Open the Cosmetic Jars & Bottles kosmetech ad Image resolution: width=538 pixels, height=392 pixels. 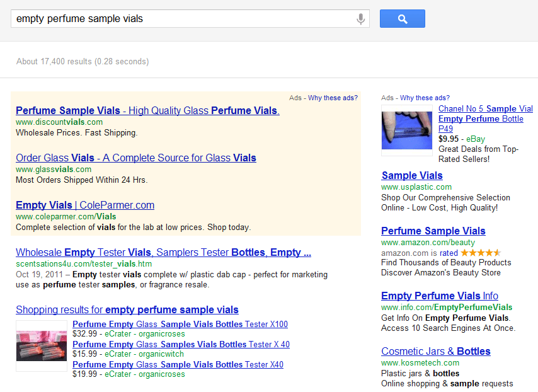pyautogui.click(x=435, y=351)
